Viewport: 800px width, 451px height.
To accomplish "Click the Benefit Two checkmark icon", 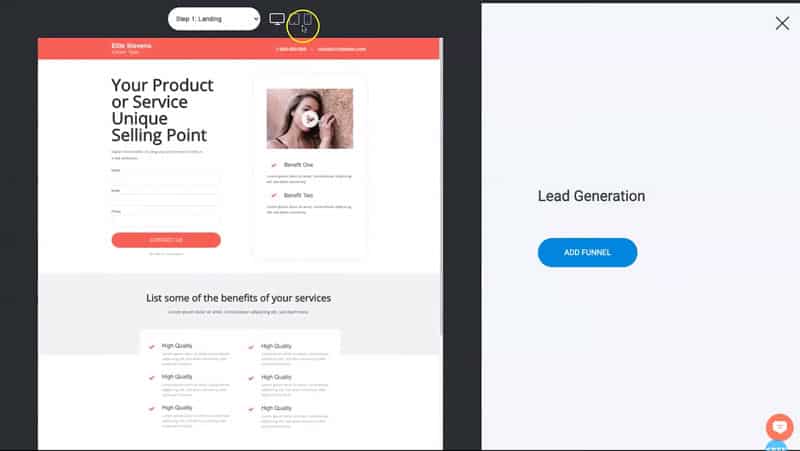I will coord(274,195).
